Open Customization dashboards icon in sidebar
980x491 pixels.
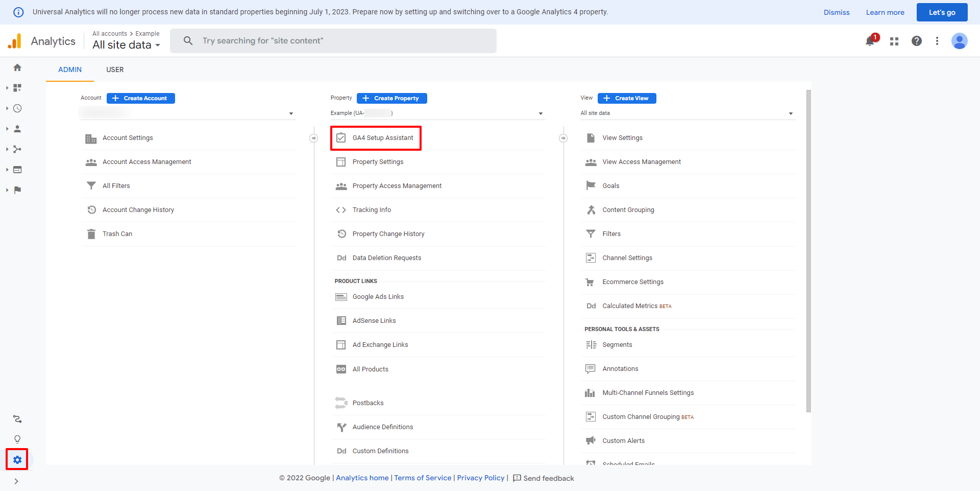pyautogui.click(x=17, y=88)
